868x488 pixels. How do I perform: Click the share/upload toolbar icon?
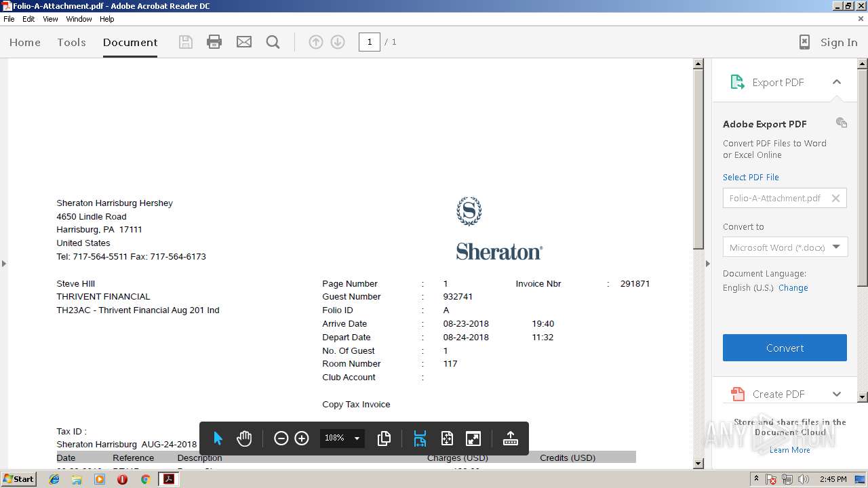click(511, 439)
